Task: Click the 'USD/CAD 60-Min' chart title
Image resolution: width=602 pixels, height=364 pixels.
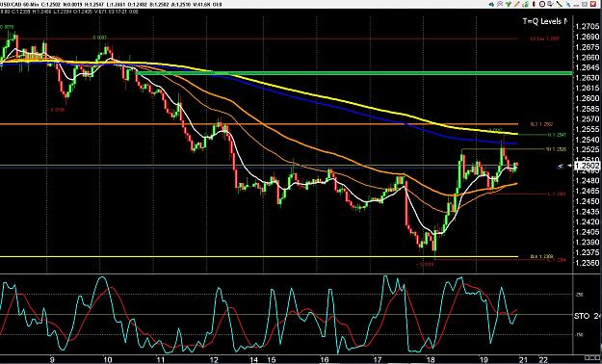Action: [x=19, y=5]
